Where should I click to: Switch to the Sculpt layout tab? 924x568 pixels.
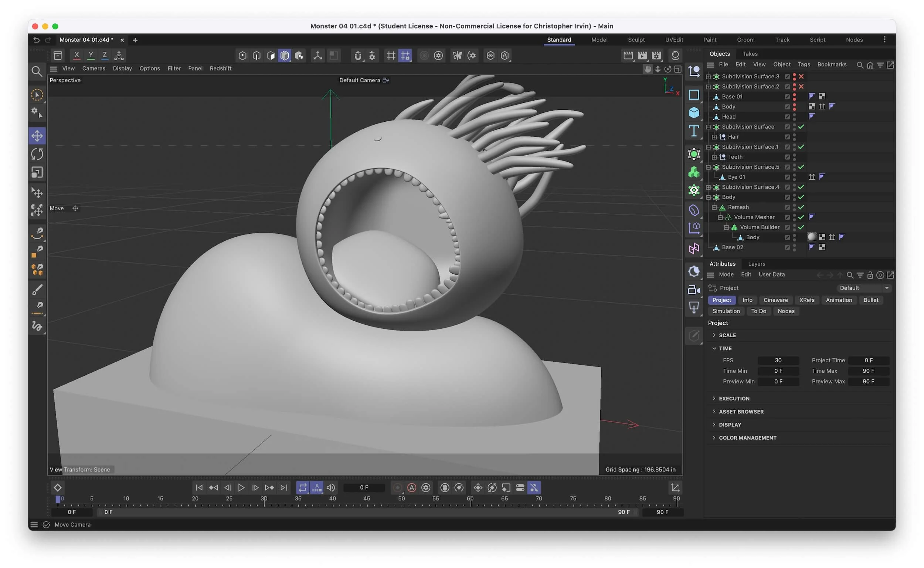pos(636,40)
